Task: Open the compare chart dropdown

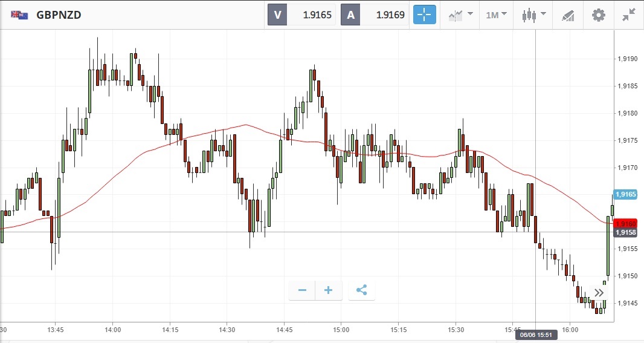Action: click(460, 15)
